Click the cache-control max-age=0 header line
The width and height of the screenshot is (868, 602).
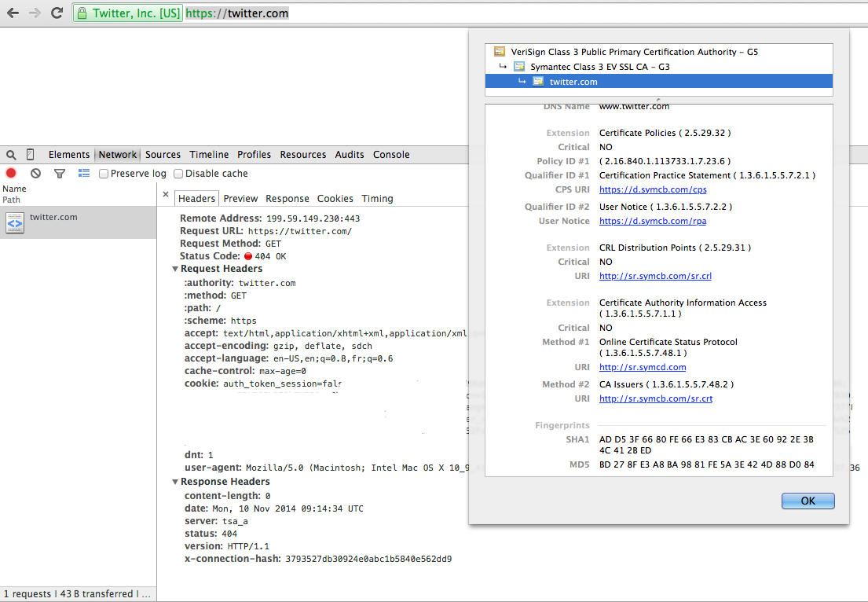[245, 371]
